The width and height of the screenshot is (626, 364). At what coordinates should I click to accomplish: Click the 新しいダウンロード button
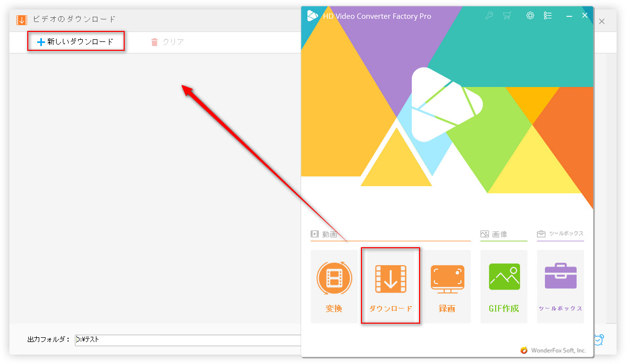tap(76, 41)
